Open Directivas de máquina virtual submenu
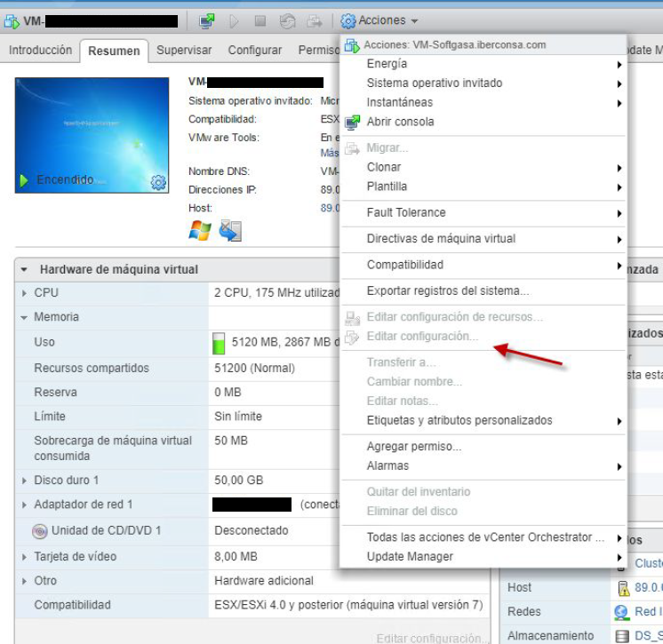663x644 pixels. [483, 239]
